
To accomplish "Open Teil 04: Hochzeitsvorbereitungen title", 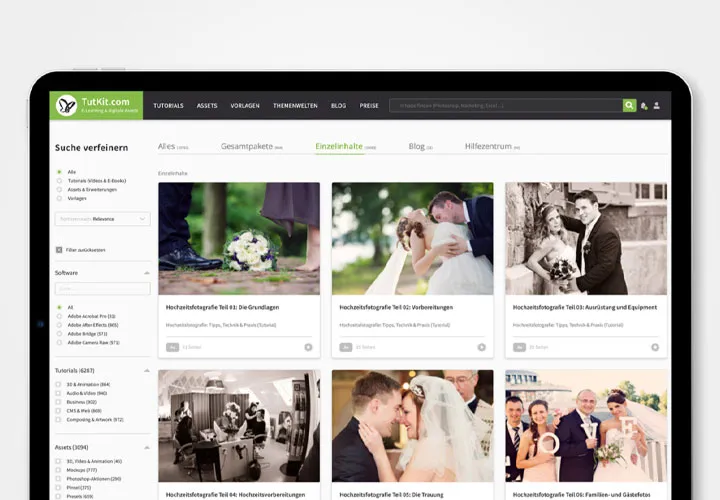I will [236, 495].
